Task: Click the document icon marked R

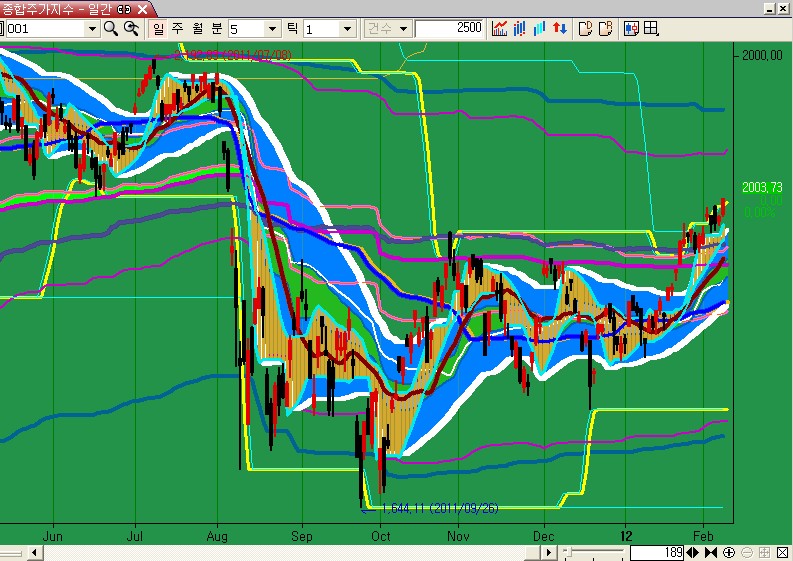Action: (606, 28)
